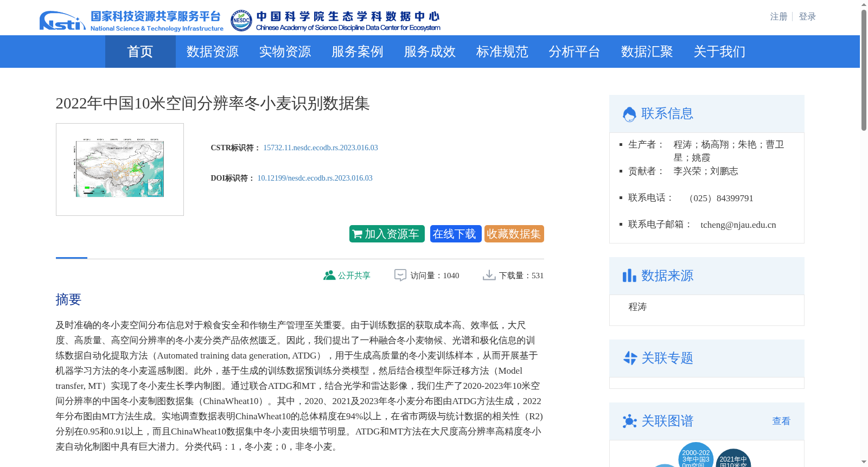Click the contact info person icon
This screenshot has height=467, width=868.
[629, 114]
